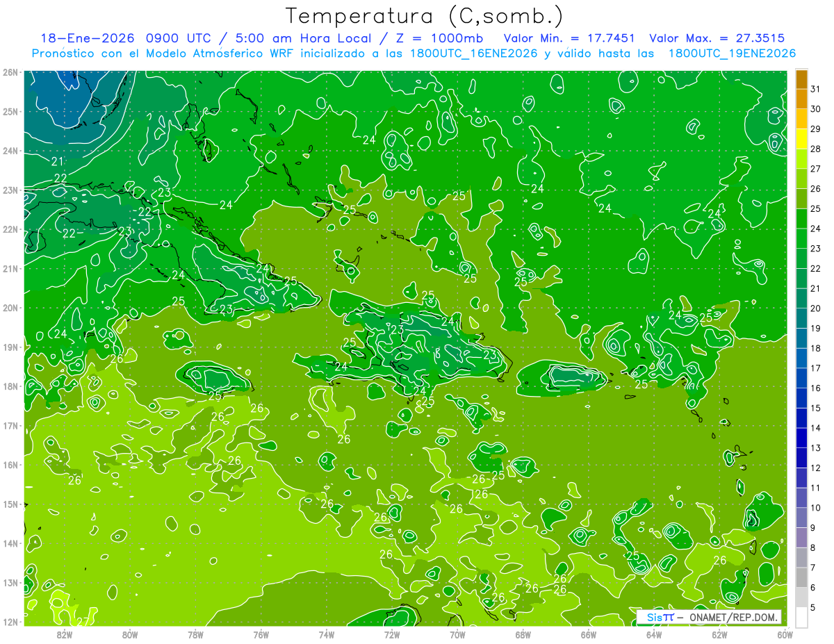Click the "1800UTC_16ENE2026" initialization time text

pos(473,53)
